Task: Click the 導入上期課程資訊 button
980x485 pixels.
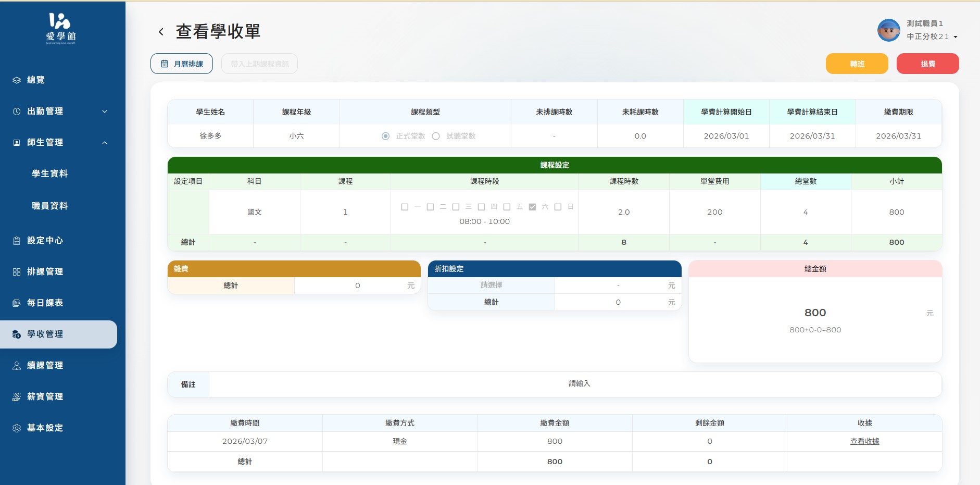Action: (x=259, y=64)
